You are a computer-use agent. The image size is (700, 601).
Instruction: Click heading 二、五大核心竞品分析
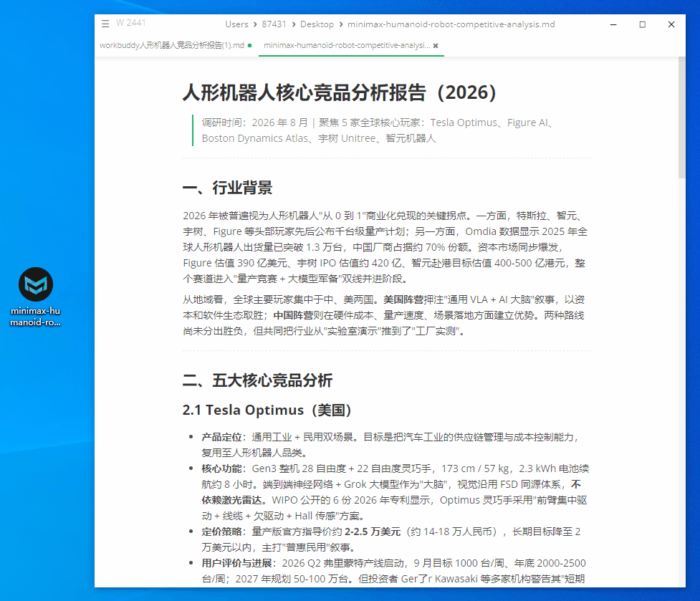tap(257, 380)
